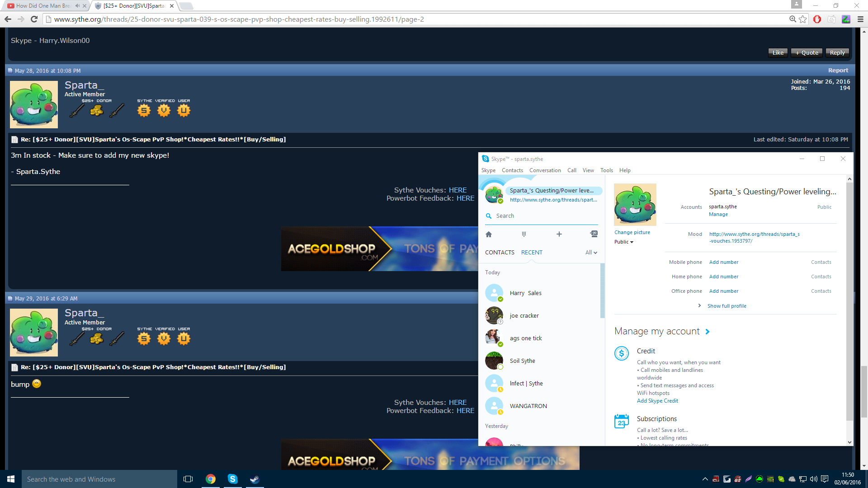Click the Skype home icon
This screenshot has height=488, width=868.
pos(489,234)
